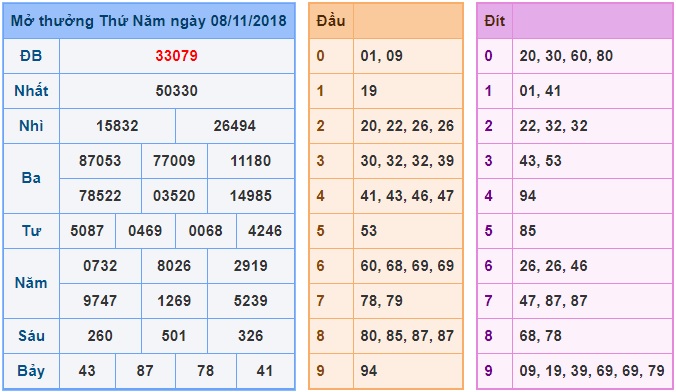
Task: Select the Bảy prize number 41
Action: [x=264, y=370]
